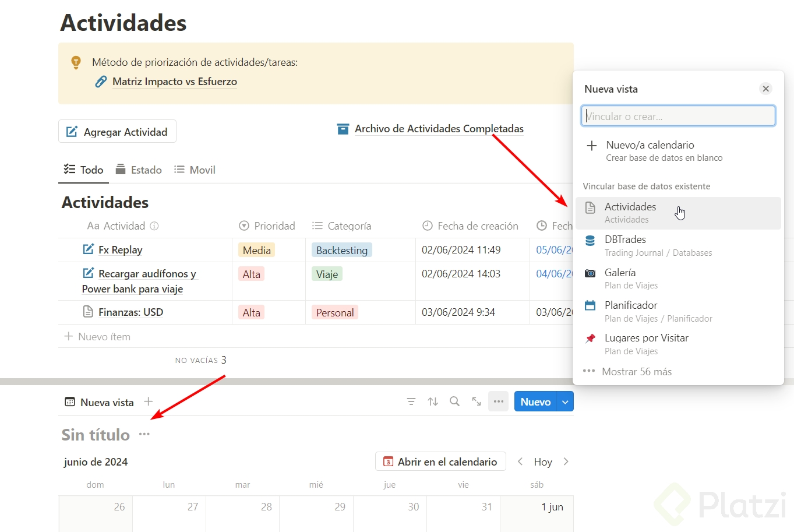Select the Alta priority tag for Finanzas: USD
Screen dimensions: 794x532
[x=252, y=312]
